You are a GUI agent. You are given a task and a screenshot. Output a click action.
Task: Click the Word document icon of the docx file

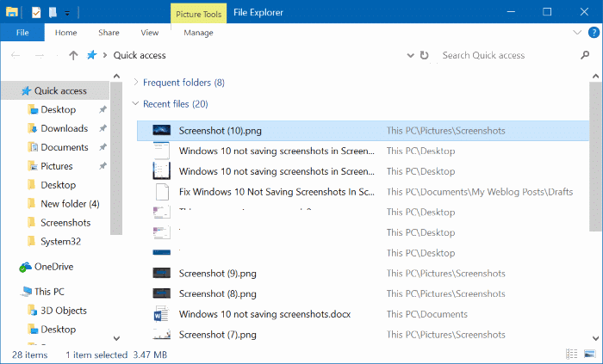(161, 314)
